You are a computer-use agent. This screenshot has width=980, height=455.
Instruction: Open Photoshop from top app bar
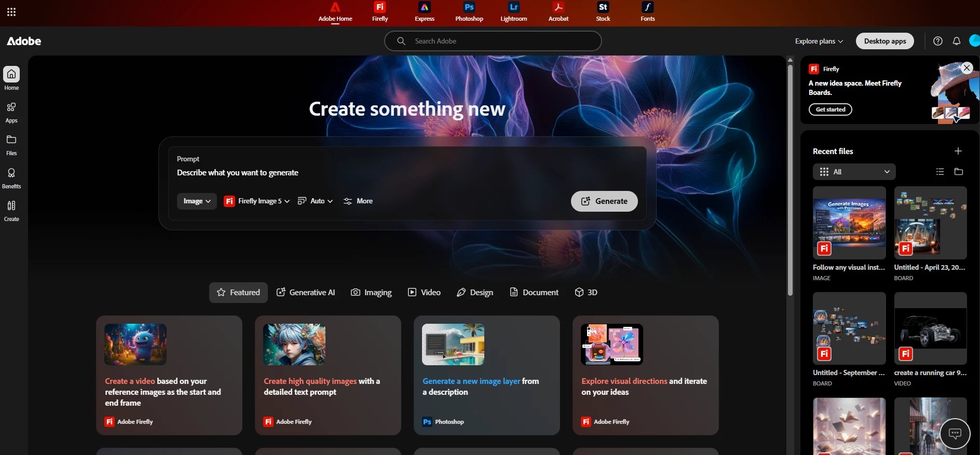(469, 12)
